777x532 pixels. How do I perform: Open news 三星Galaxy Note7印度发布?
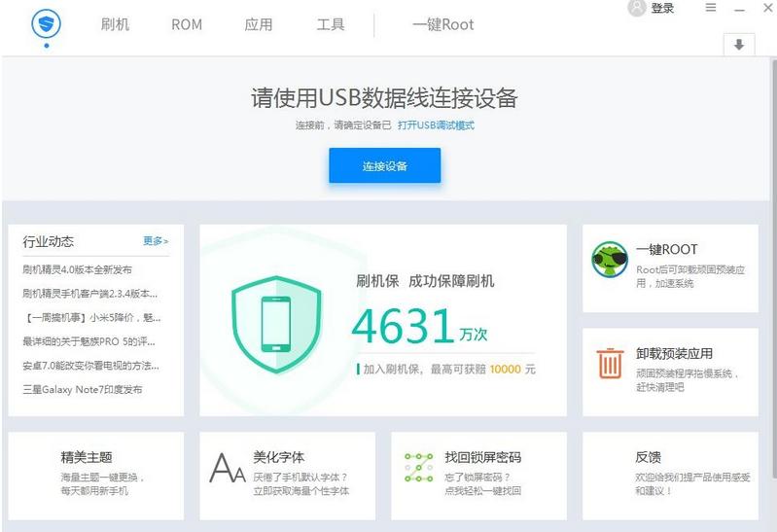[x=83, y=390]
